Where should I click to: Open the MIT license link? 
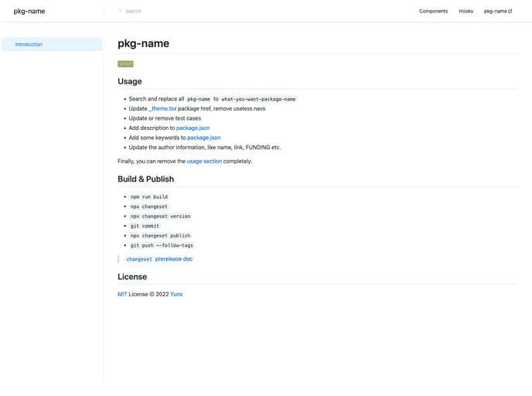[122, 294]
